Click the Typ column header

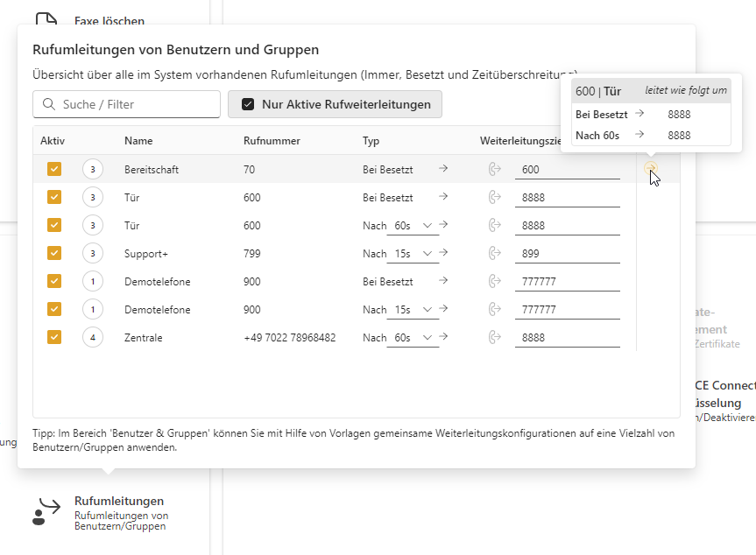(371, 141)
